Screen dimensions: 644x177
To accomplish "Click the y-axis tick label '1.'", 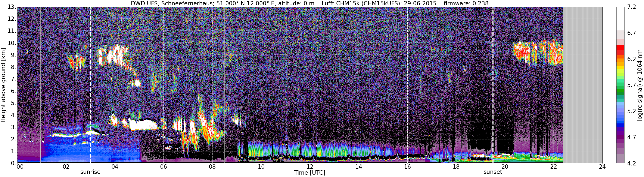I will tap(13, 151).
